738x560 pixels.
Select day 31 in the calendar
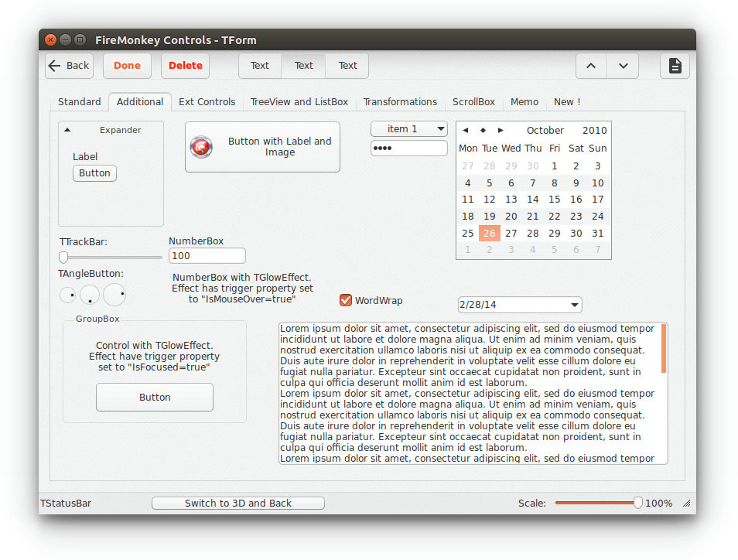pyautogui.click(x=598, y=233)
